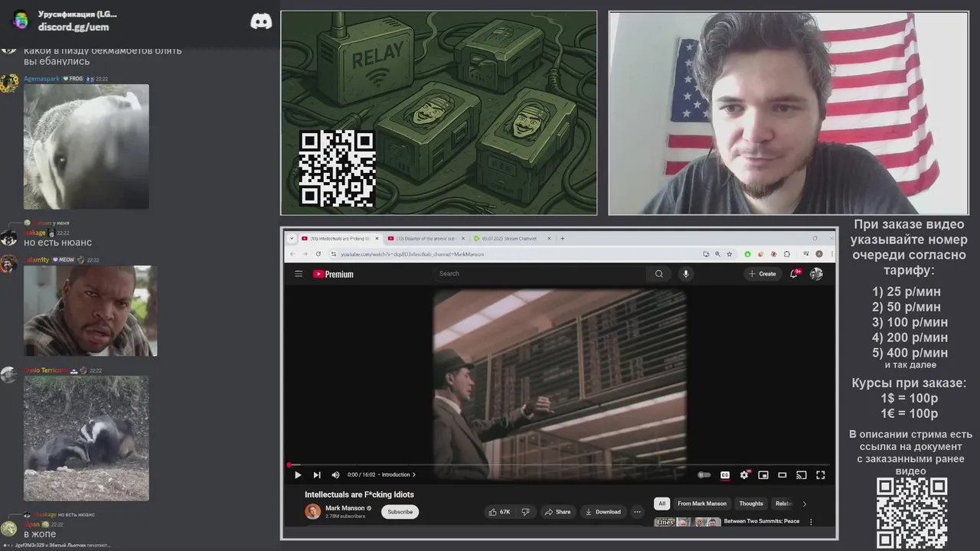
Task: Open the Ice Cube GIF in chat
Action: point(90,311)
